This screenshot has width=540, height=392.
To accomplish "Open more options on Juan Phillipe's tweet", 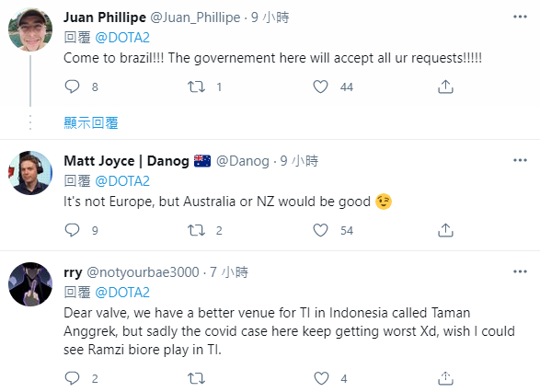I will 520,17.
